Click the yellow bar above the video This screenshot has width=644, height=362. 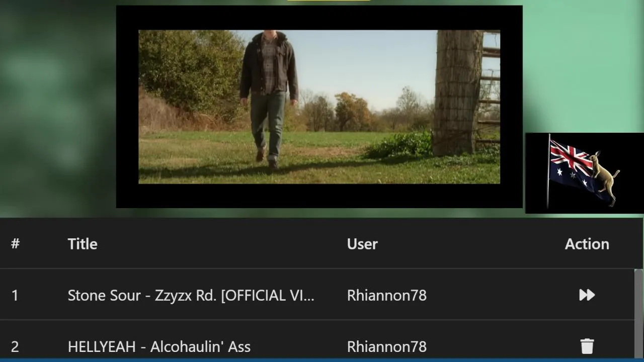(329, 1)
